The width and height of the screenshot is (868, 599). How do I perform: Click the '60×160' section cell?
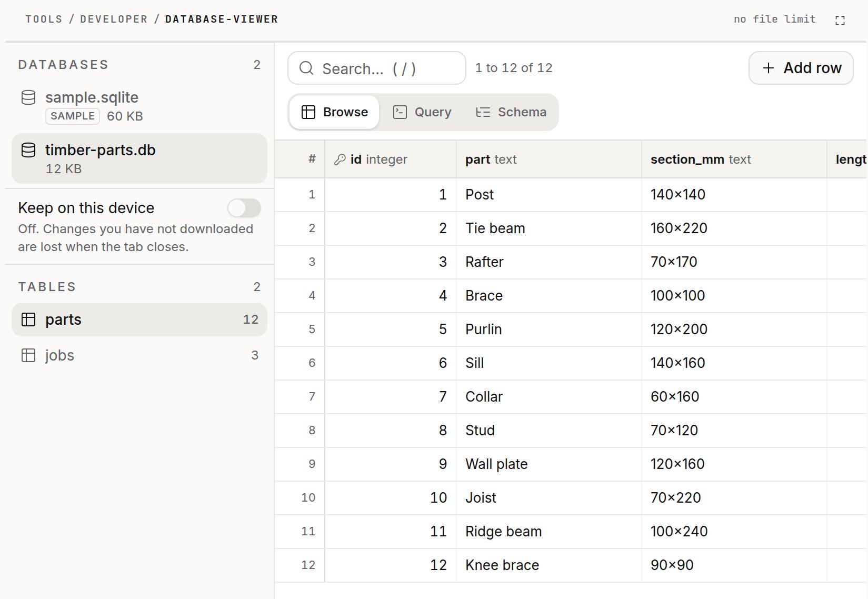click(734, 397)
